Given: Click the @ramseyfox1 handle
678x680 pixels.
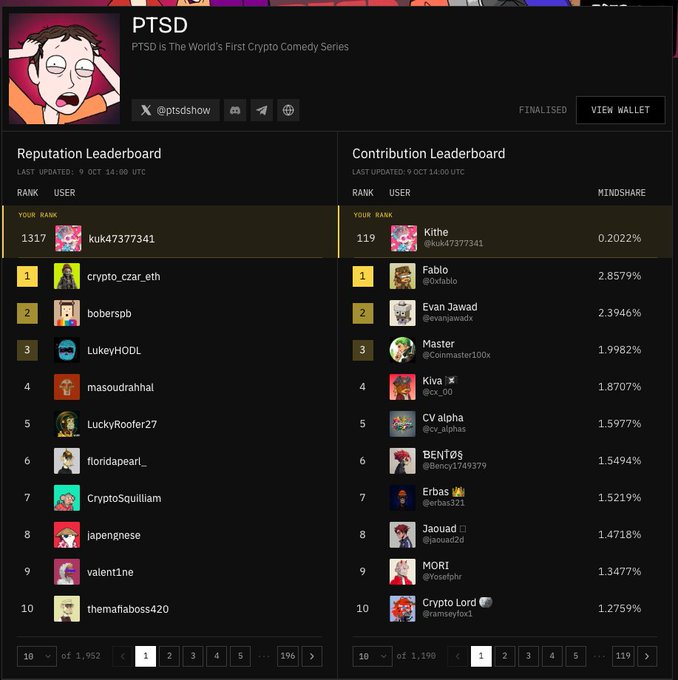Looking at the screenshot, I should click(x=448, y=614).
